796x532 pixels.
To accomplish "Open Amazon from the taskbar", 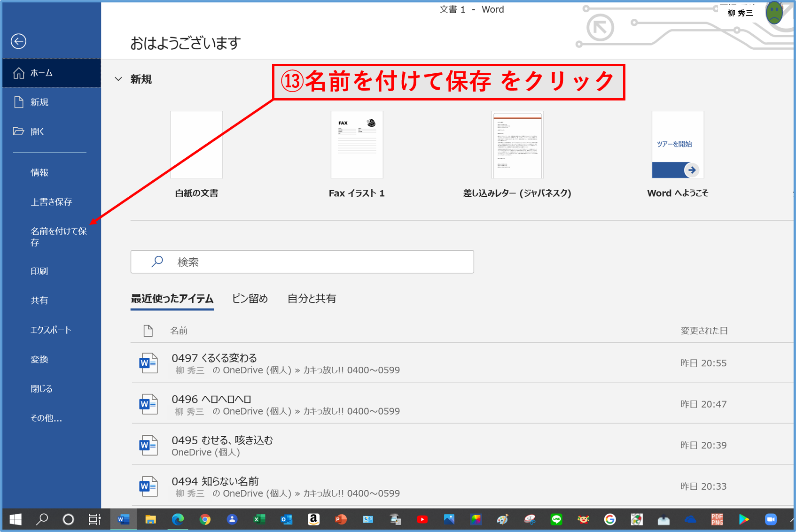I will pyautogui.click(x=313, y=519).
